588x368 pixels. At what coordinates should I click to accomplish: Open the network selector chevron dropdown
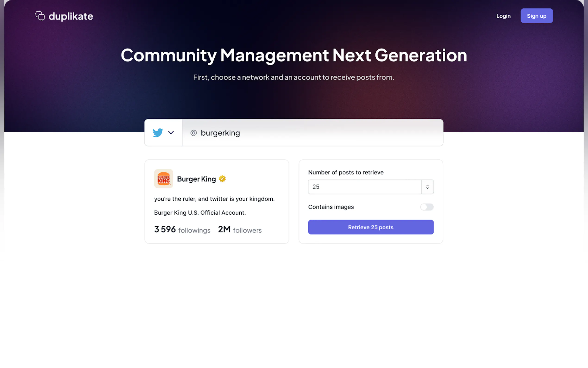(171, 133)
